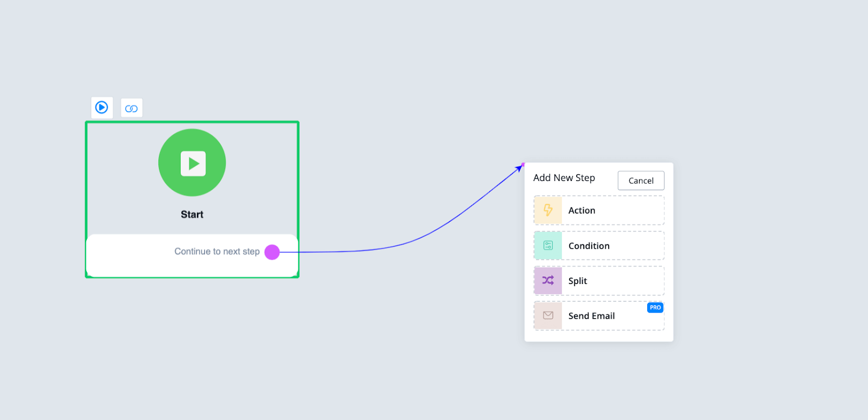Click the "Add New Step" heading
Viewport: 868px width, 420px height.
pyautogui.click(x=564, y=178)
